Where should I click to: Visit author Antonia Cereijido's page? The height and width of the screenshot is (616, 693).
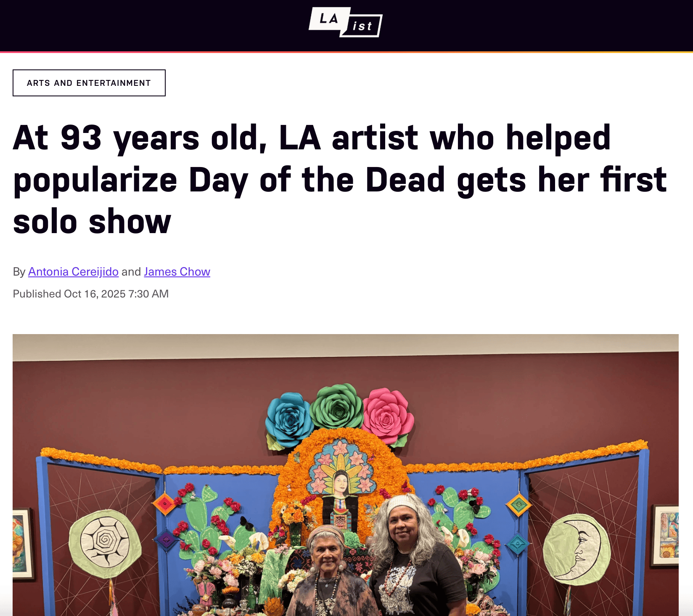(x=73, y=272)
